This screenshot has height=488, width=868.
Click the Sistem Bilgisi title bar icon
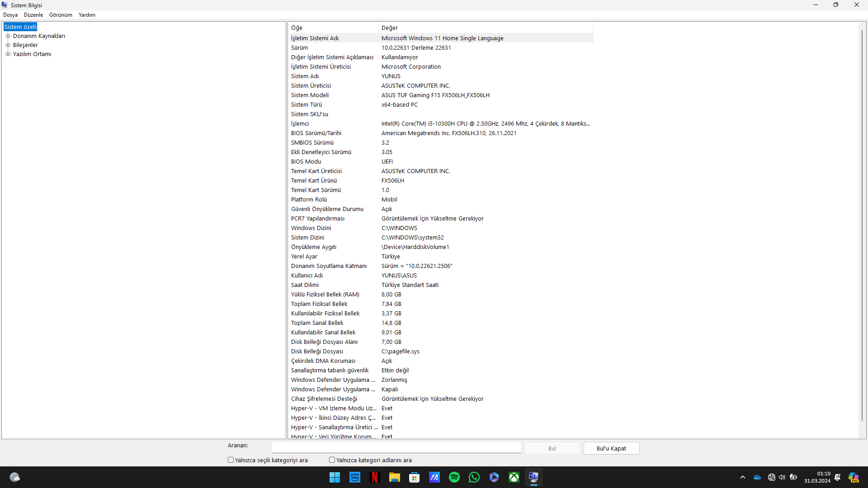5,5
